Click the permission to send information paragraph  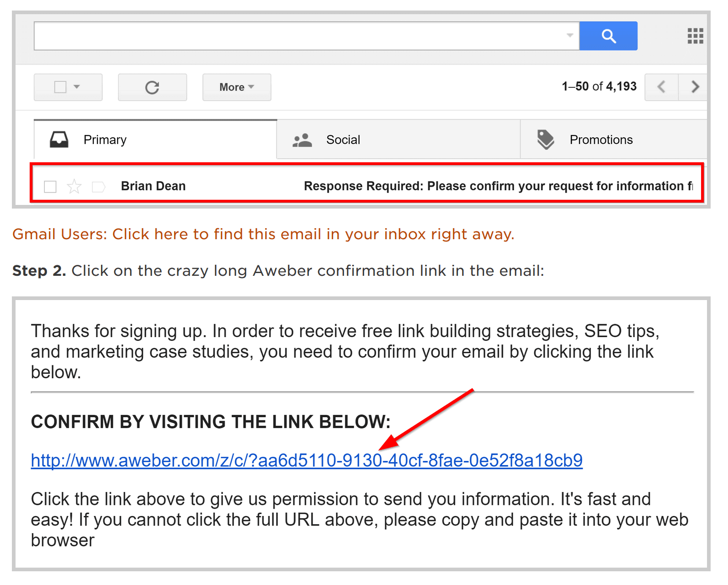(360, 520)
